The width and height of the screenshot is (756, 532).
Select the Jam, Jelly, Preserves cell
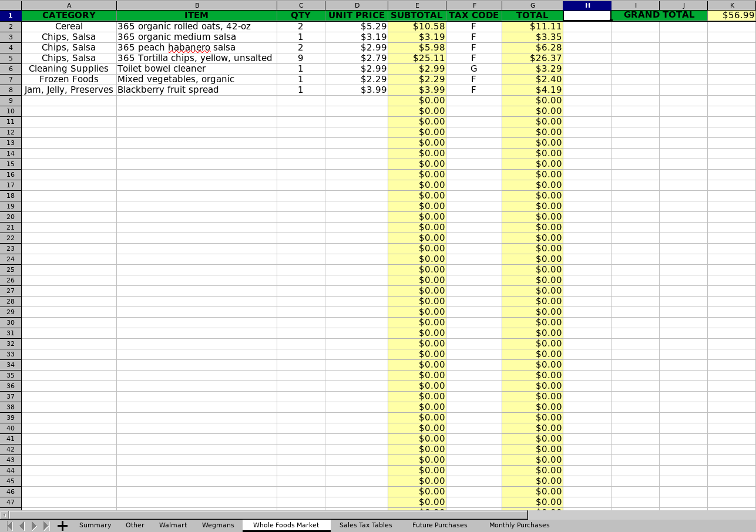coord(69,90)
